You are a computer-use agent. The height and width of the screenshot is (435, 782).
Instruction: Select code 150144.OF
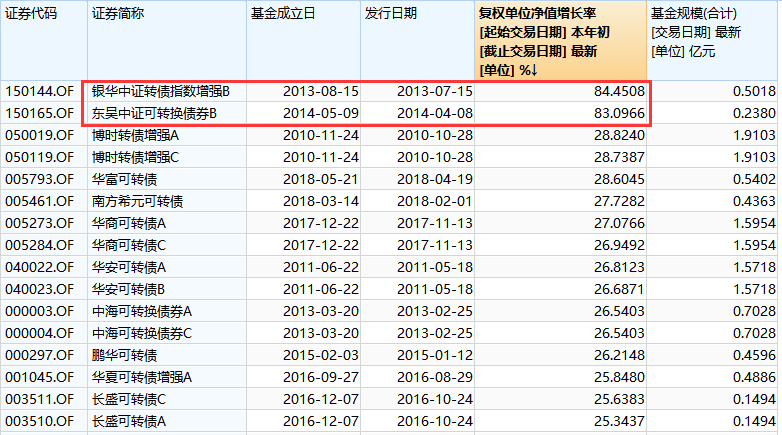click(x=39, y=91)
